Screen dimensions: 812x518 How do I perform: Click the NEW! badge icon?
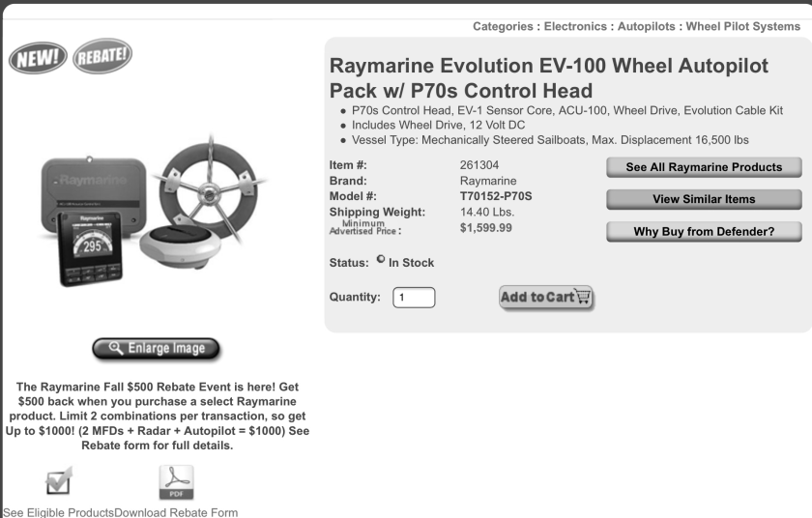click(37, 58)
